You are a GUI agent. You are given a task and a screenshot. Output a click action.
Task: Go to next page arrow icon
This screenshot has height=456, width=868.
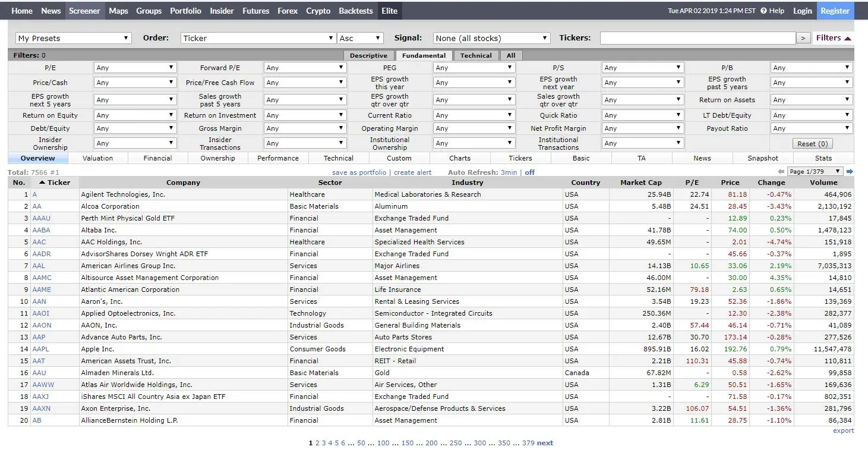pyautogui.click(x=850, y=172)
